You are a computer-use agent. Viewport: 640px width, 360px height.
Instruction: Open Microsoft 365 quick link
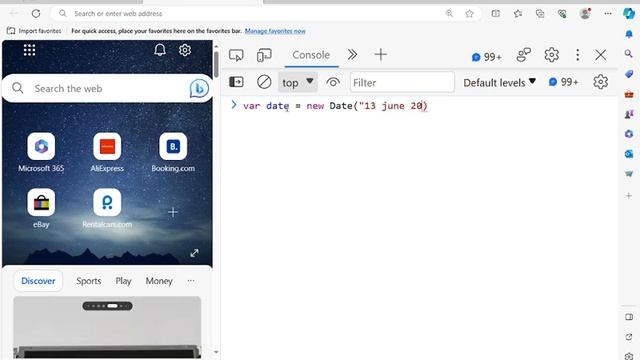[41, 152]
